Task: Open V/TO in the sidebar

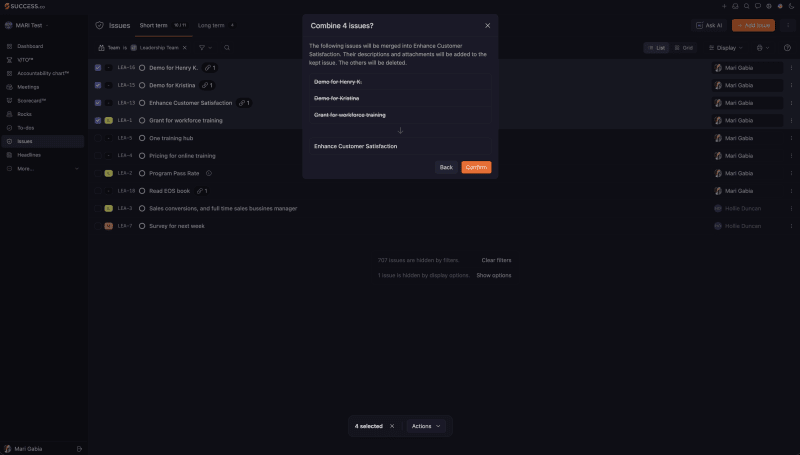Action: tap(25, 60)
